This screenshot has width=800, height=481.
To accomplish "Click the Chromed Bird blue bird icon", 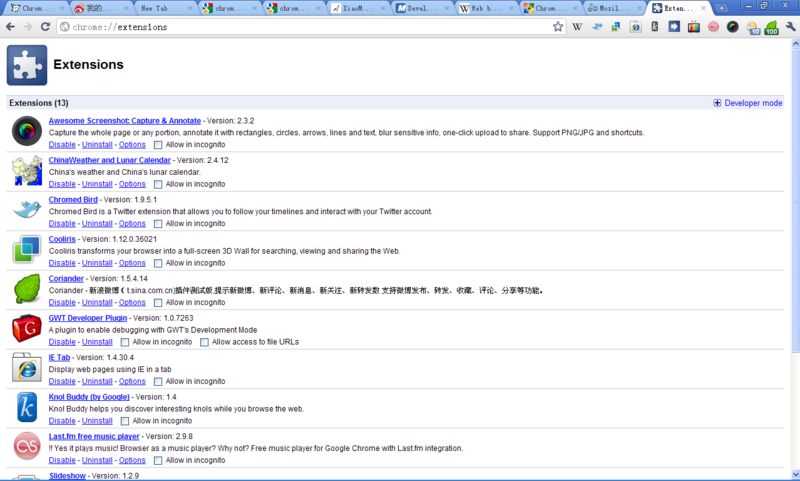I will pyautogui.click(x=27, y=210).
